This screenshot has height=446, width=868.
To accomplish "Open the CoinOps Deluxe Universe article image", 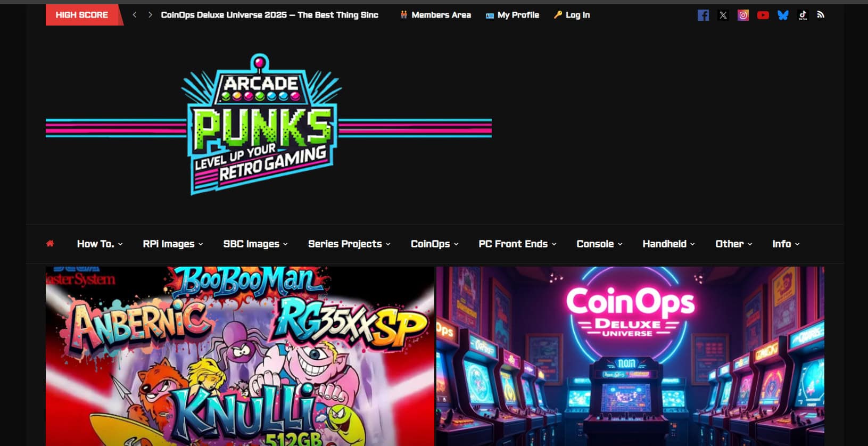I will (630, 356).
